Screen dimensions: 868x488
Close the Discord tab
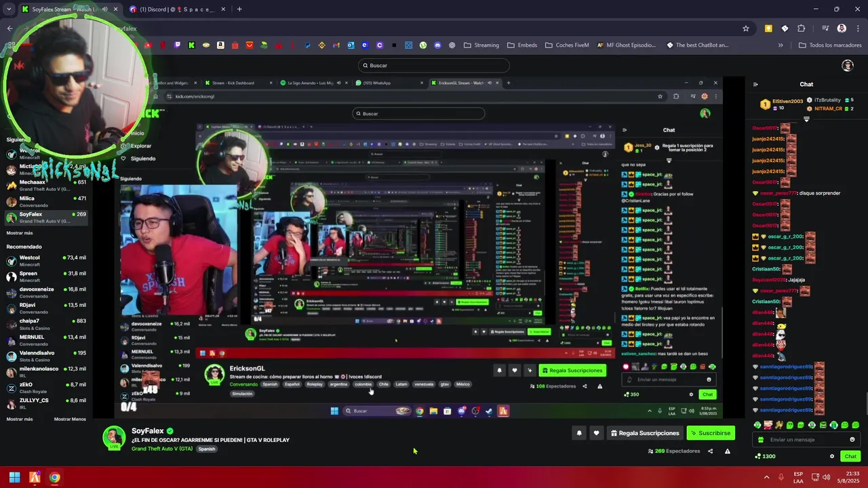[222, 9]
